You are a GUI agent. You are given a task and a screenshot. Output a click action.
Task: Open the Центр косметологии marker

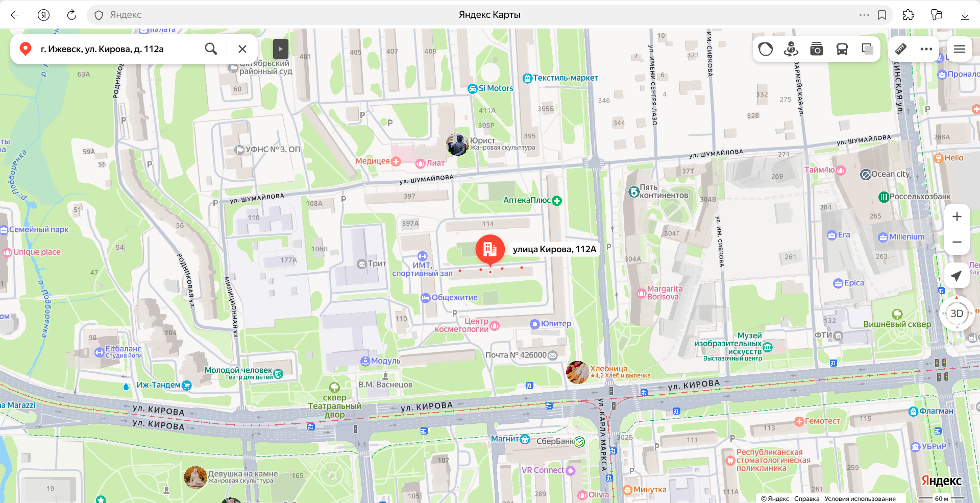pos(495,325)
